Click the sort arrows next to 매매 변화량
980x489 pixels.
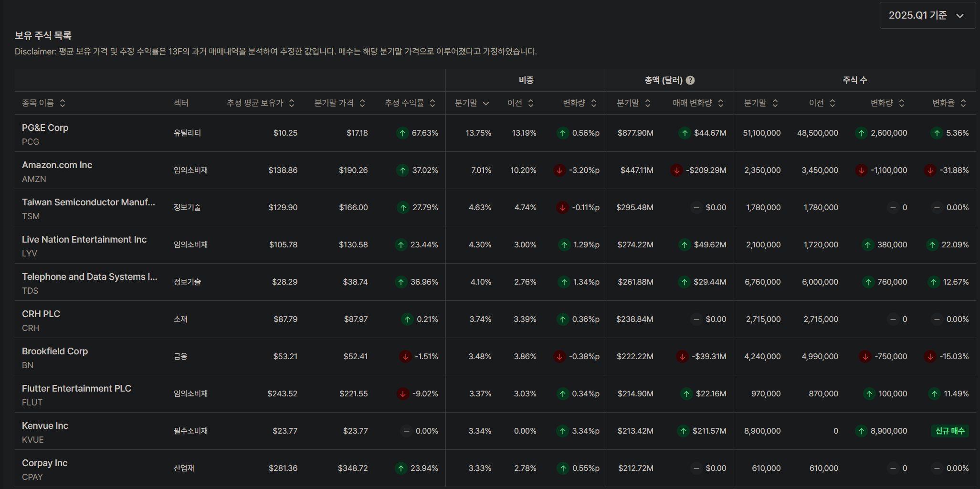tap(721, 103)
